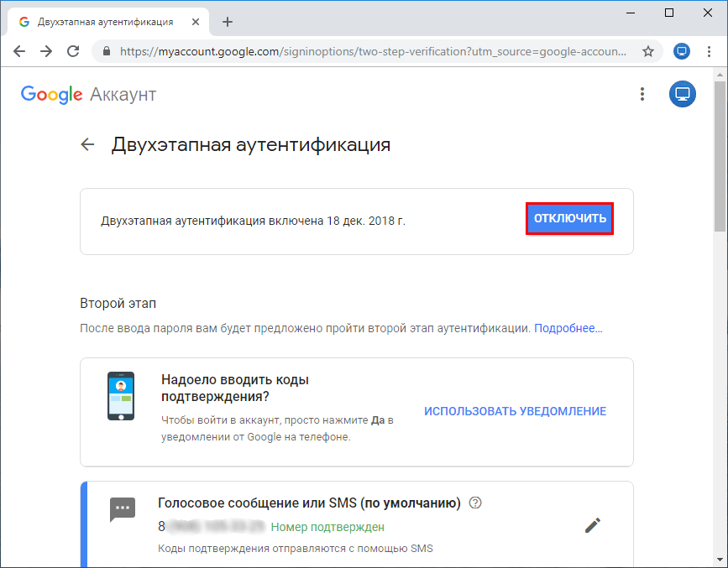Bookmark the page with the star icon
Screen dimensions: 728x568
(647, 51)
